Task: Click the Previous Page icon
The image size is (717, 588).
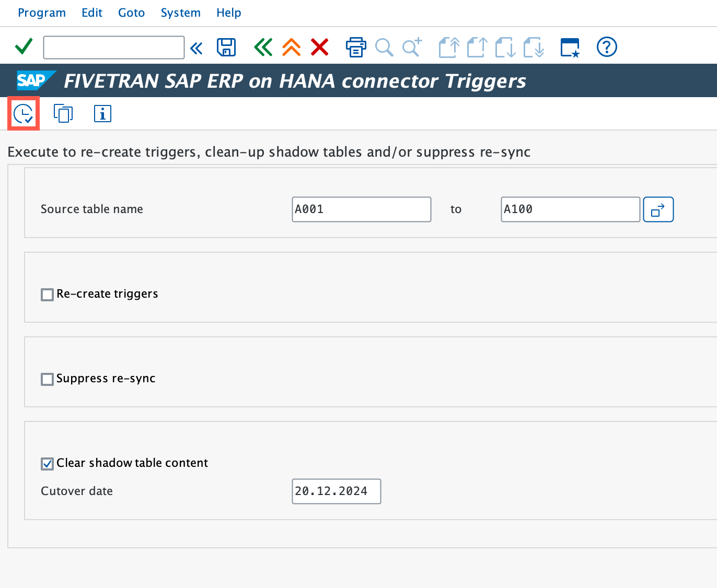Action: (477, 47)
